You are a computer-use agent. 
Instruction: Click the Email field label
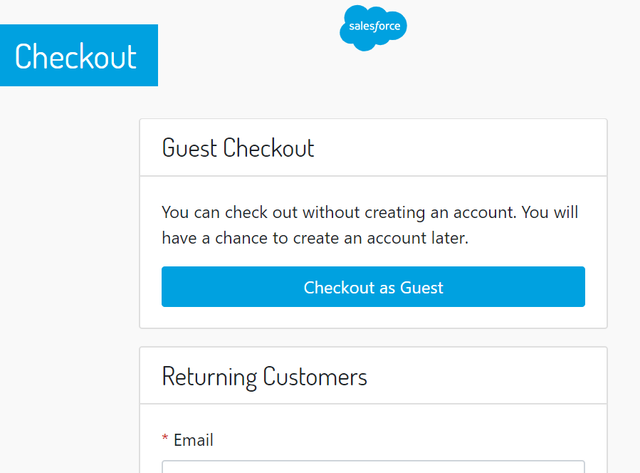[x=193, y=440]
